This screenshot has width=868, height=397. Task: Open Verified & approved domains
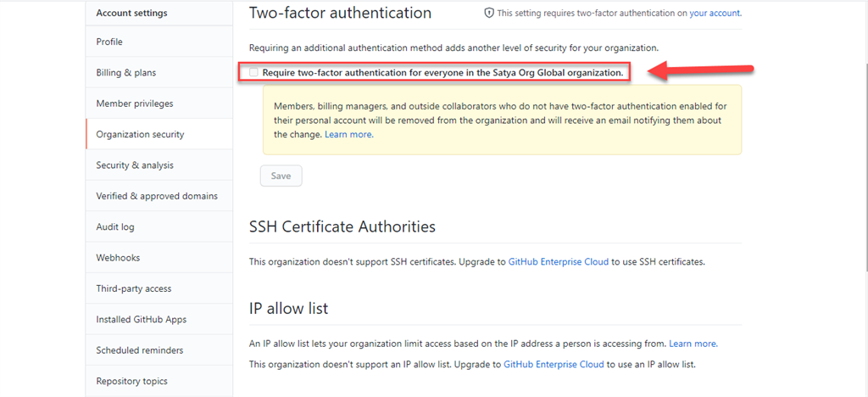(x=159, y=196)
